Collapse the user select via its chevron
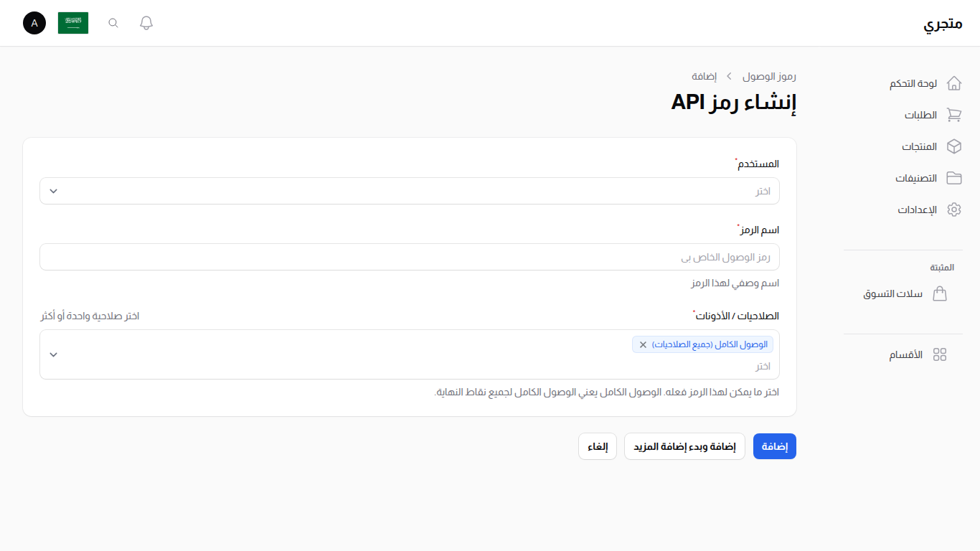 [x=52, y=191]
